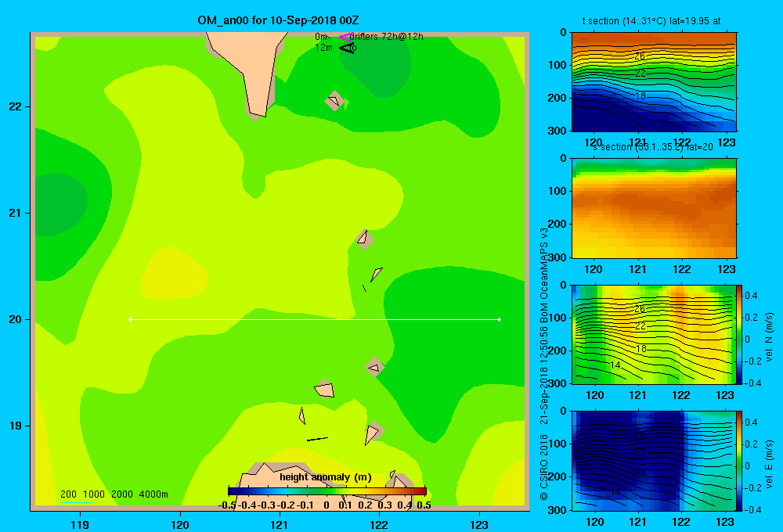This screenshot has width=783, height=532.
Task: Click the 'vel. N (m/s)' axis label
Action: pos(769,337)
